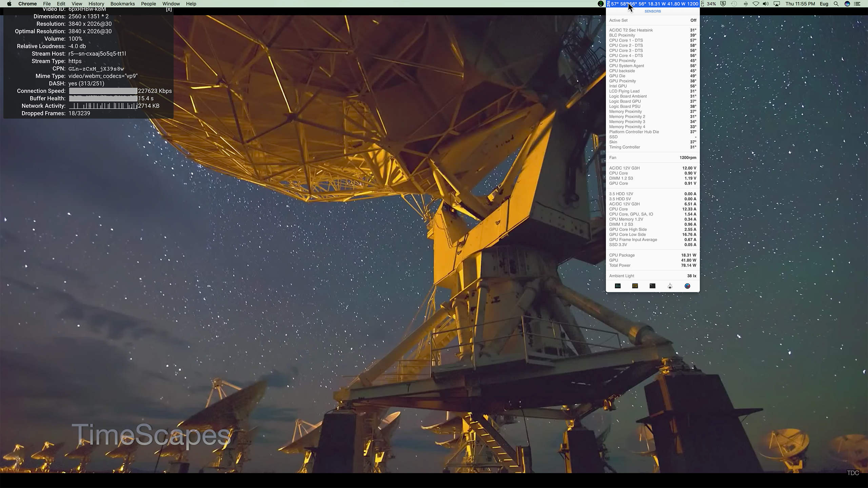Click the Time Machine menu bar icon

click(x=734, y=4)
